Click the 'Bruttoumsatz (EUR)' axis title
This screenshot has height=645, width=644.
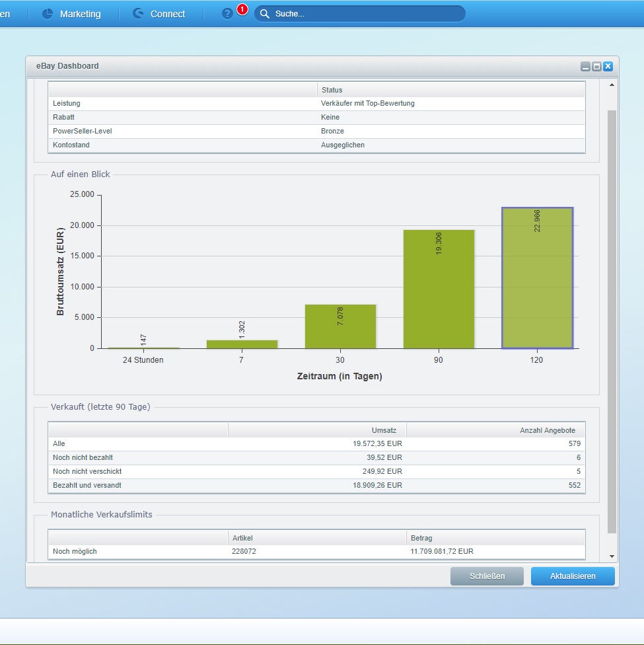coord(61,272)
